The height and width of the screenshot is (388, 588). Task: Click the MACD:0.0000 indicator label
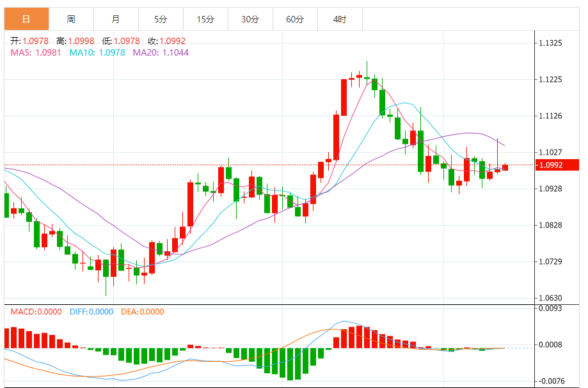36,311
